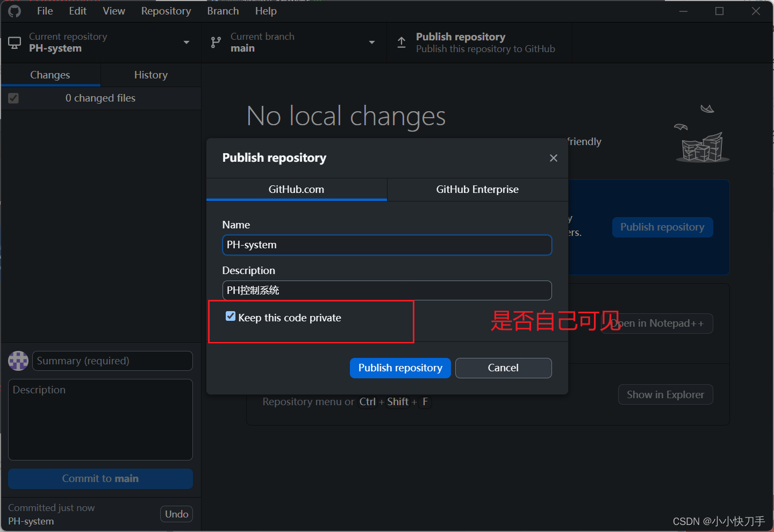
Task: Click the computer icon beside Current repository
Action: 15,42
